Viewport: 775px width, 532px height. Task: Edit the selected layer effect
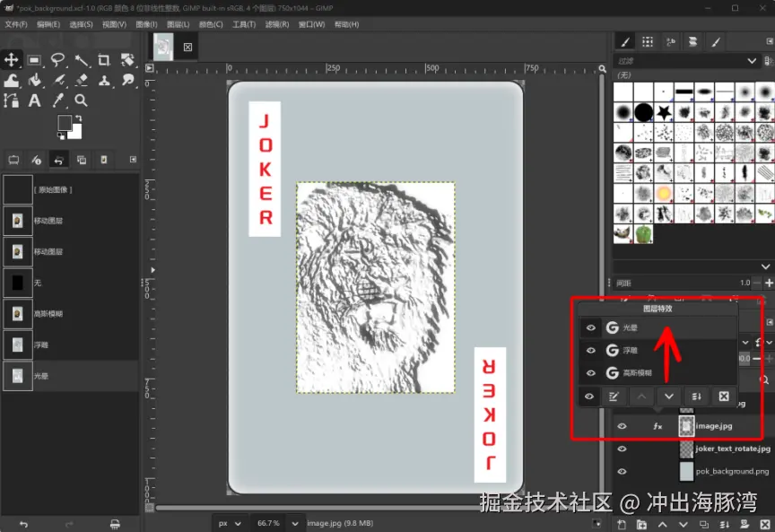pos(614,397)
